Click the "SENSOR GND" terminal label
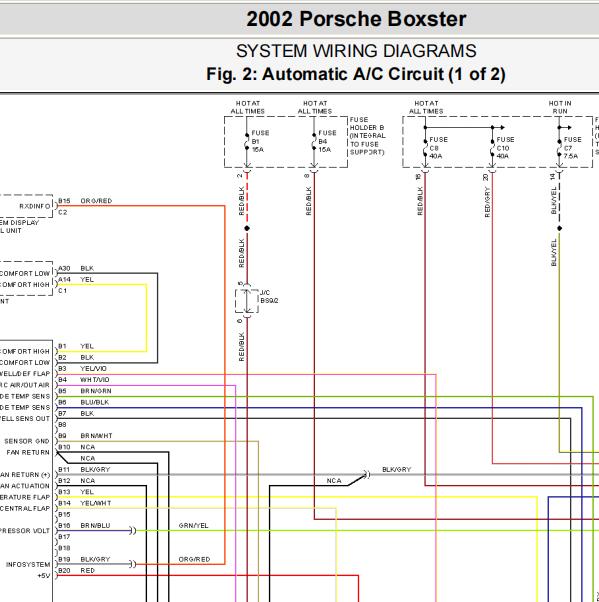 (26, 441)
